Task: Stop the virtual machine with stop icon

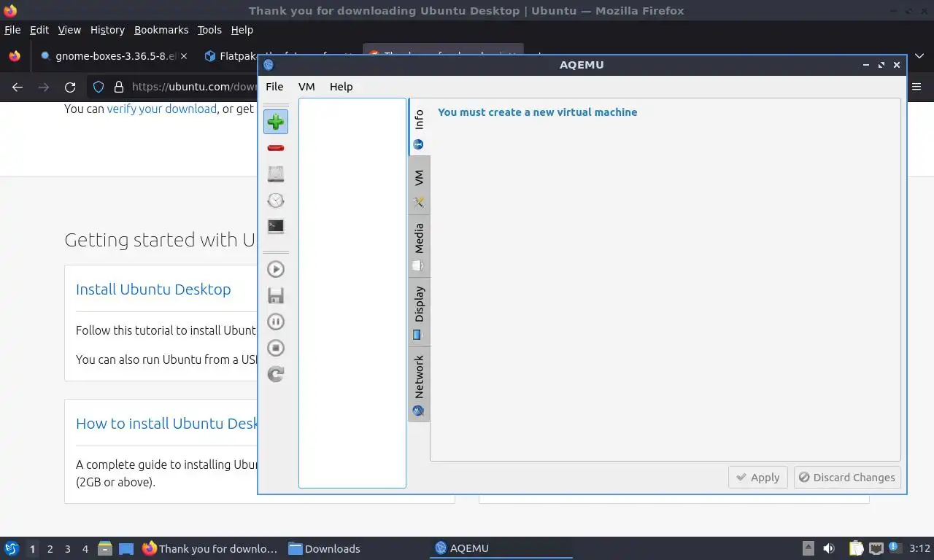Action: click(x=276, y=348)
